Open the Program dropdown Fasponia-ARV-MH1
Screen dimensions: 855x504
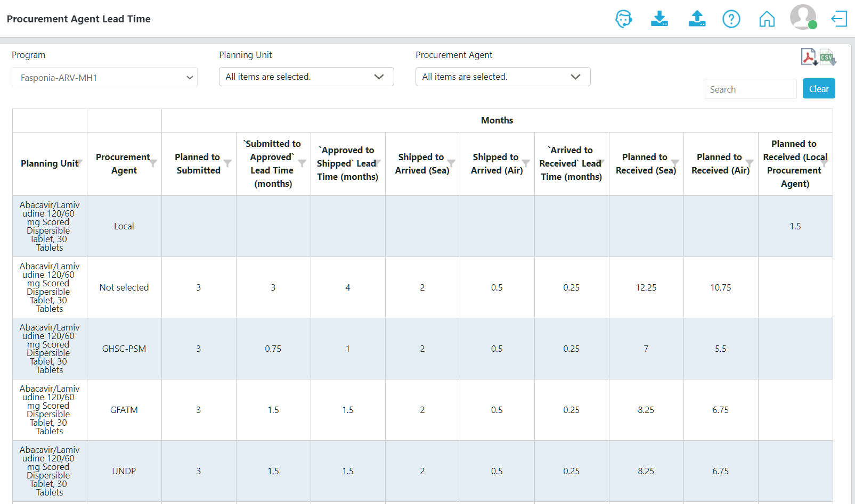104,78
